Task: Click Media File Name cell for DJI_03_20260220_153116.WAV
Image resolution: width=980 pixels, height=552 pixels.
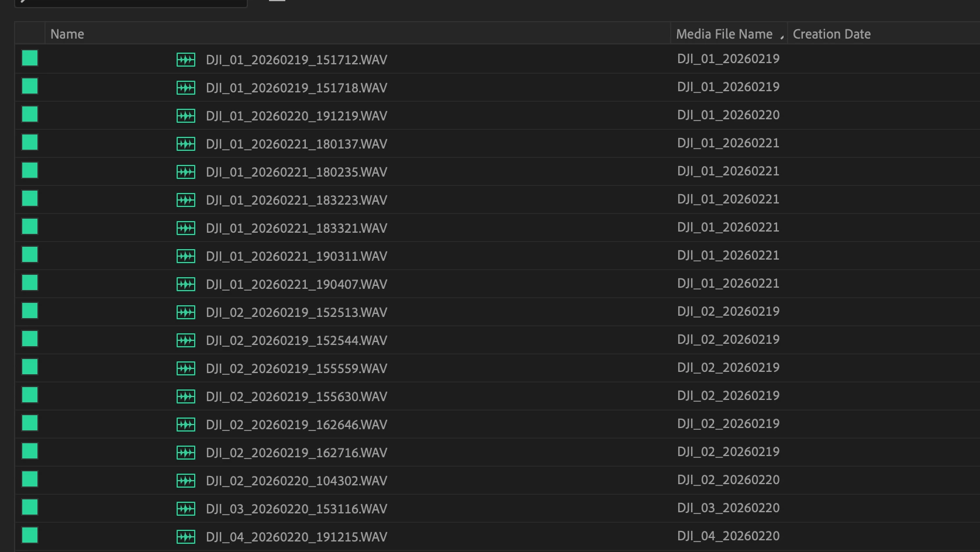Action: pos(729,508)
